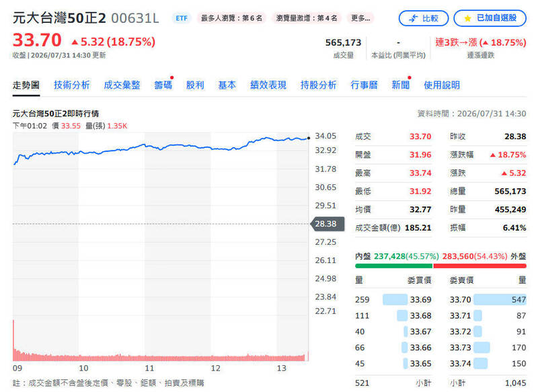Viewport: 538px width, 392px height.
Task: Click the bid price 33.65 row
Action: click(393, 364)
